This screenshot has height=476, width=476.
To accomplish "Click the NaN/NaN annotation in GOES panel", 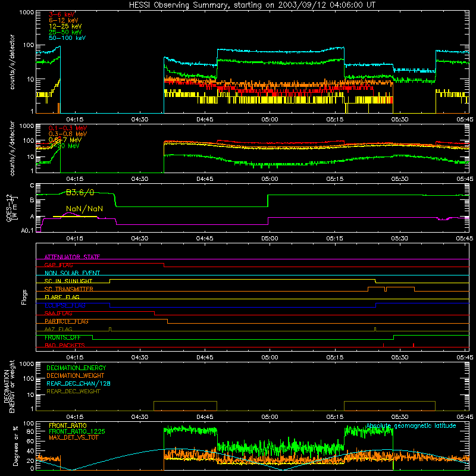I will (84, 209).
